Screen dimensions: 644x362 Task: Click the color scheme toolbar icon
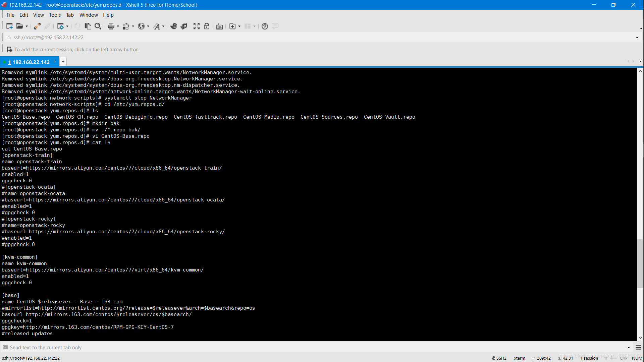pos(126,26)
